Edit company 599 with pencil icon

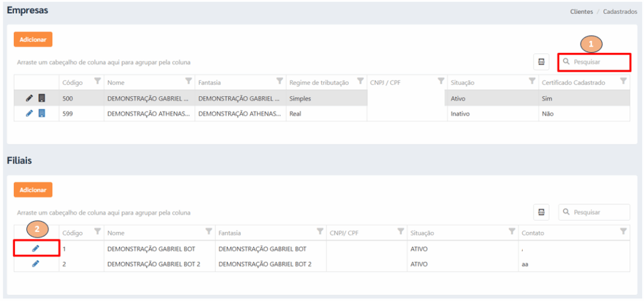coord(29,114)
